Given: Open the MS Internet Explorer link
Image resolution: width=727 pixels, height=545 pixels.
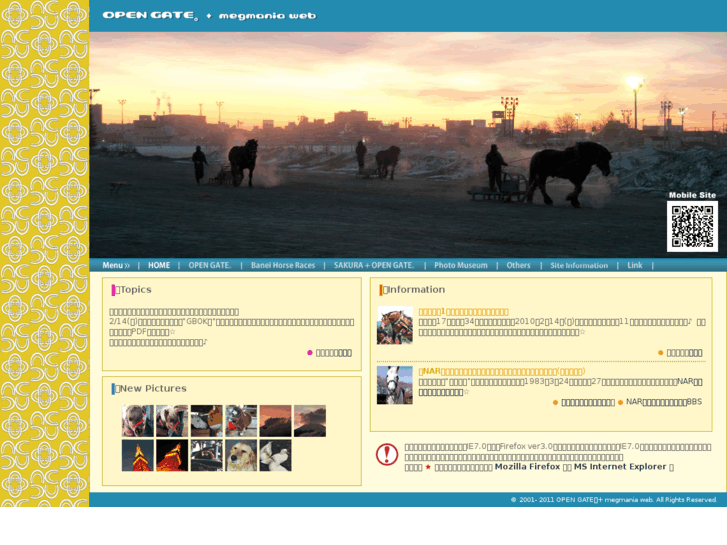Looking at the screenshot, I should pyautogui.click(x=620, y=467).
